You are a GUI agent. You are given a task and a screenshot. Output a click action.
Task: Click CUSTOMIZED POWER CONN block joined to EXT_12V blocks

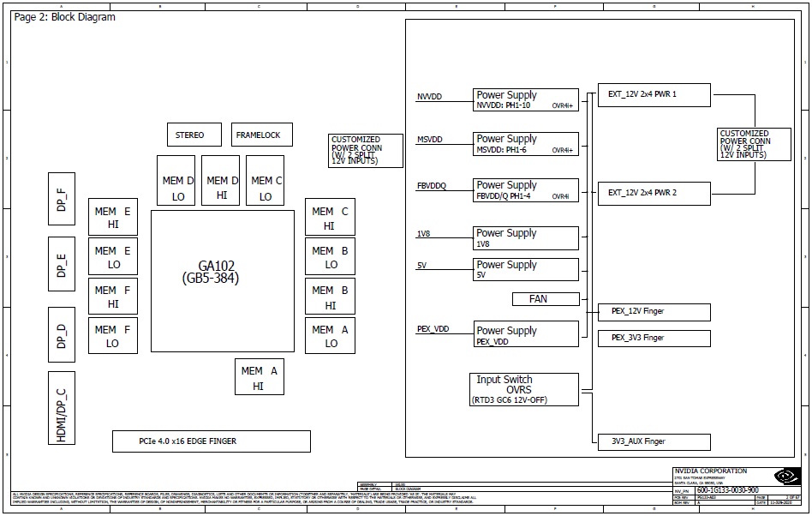pos(754,145)
